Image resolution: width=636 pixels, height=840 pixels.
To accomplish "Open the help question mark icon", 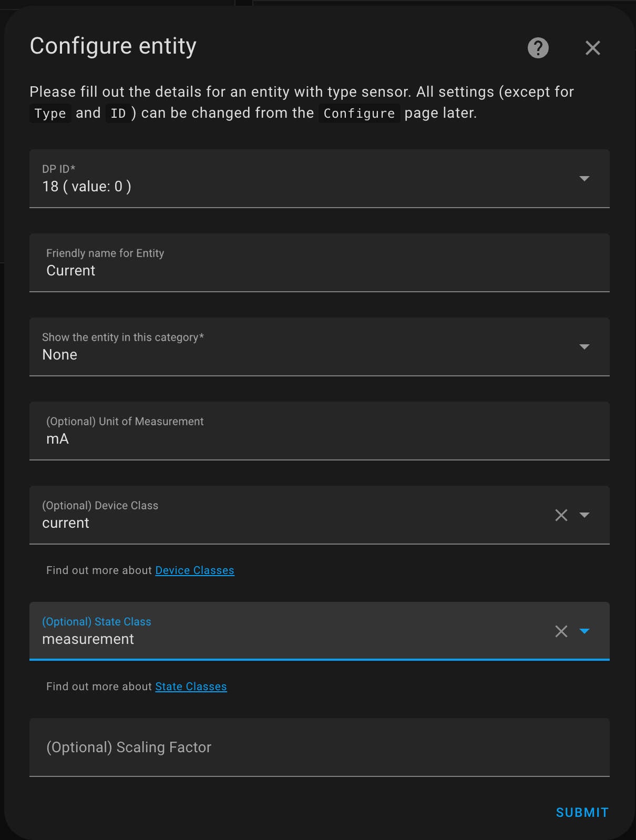I will [538, 48].
